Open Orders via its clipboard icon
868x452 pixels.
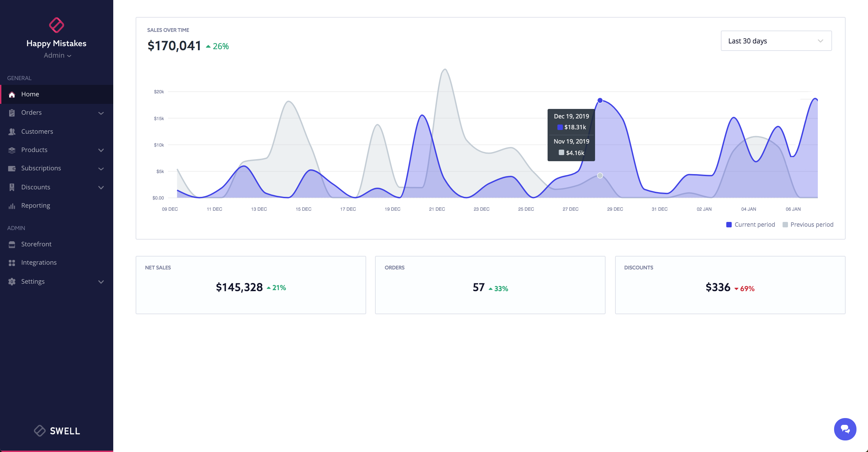click(12, 112)
